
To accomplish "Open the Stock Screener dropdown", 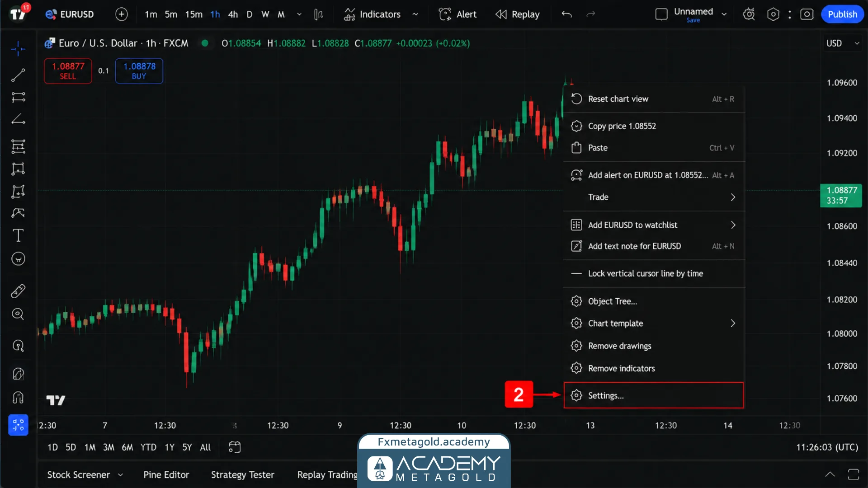I will pyautogui.click(x=85, y=474).
